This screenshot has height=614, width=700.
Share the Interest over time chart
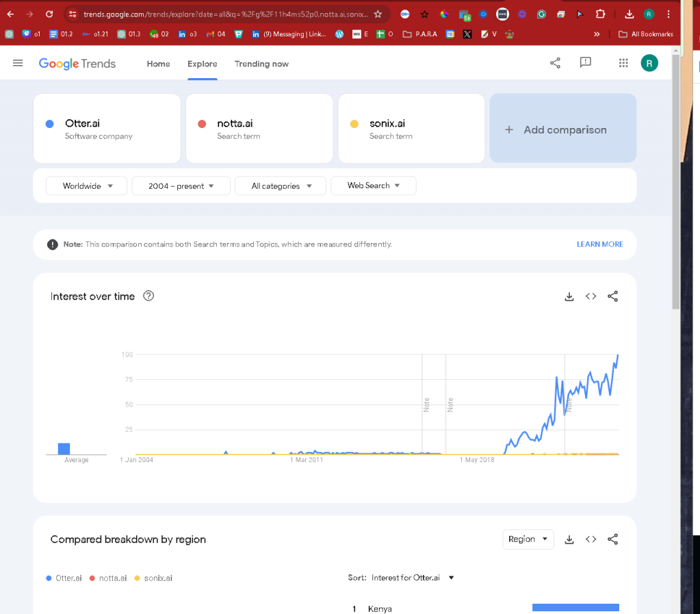point(612,296)
